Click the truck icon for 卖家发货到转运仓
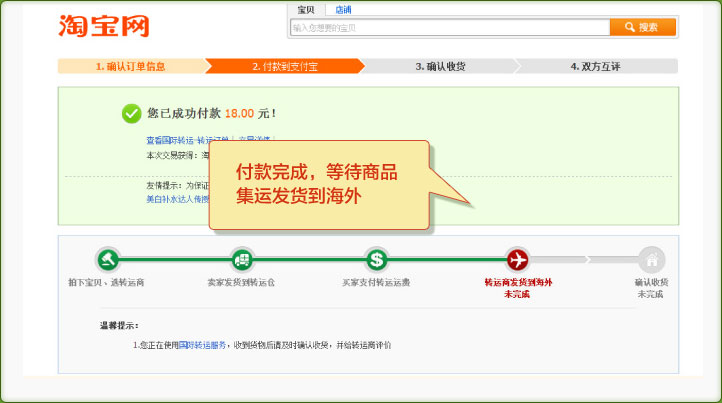 pos(242,259)
